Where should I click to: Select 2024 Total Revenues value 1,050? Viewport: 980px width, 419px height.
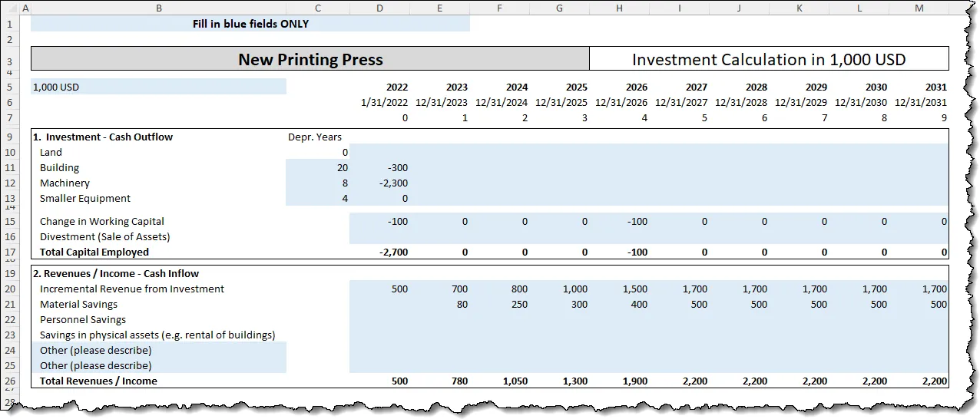click(499, 381)
